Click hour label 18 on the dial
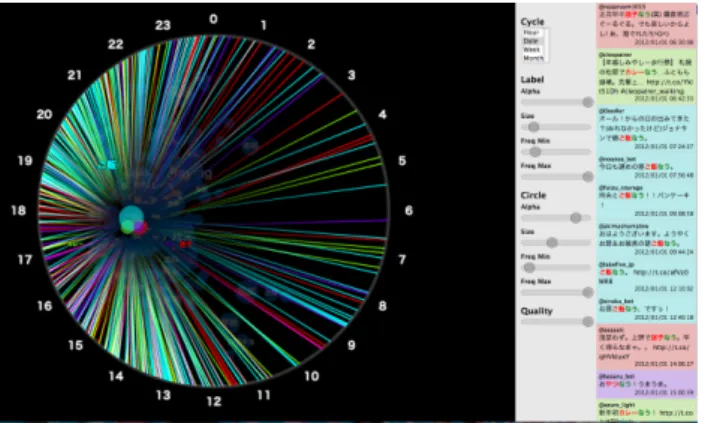 [18, 210]
